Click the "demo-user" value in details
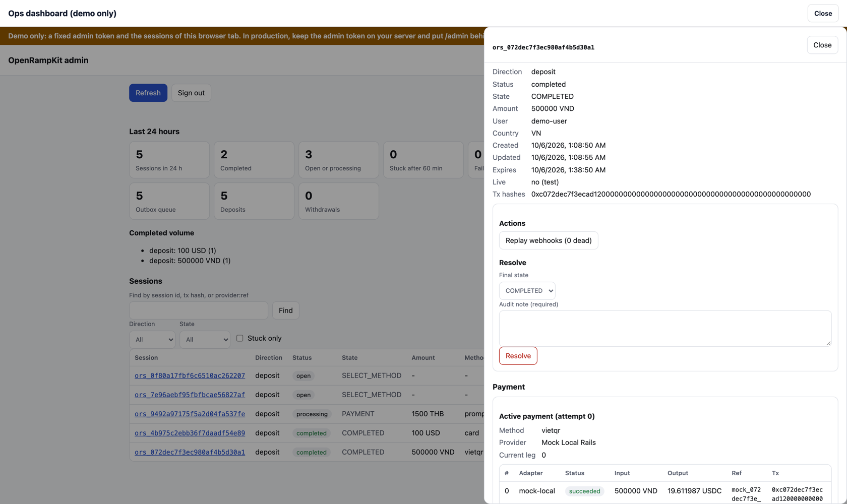This screenshot has width=847, height=504. tap(549, 121)
